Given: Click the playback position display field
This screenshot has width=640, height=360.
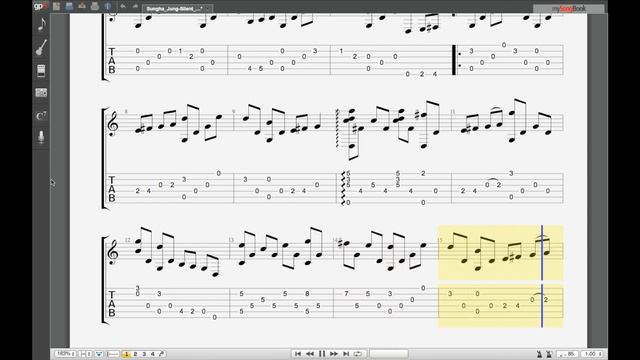Looking at the screenshot, I should tap(389, 353).
